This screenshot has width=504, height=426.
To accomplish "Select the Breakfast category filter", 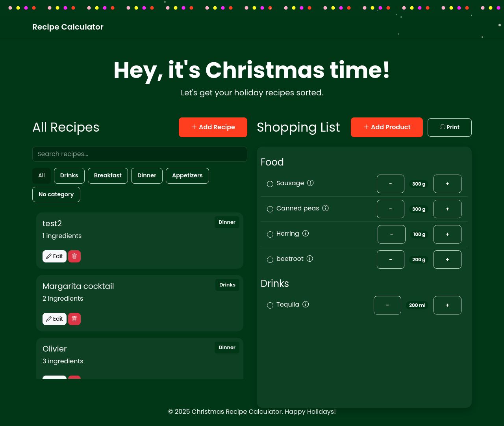I will [x=108, y=175].
